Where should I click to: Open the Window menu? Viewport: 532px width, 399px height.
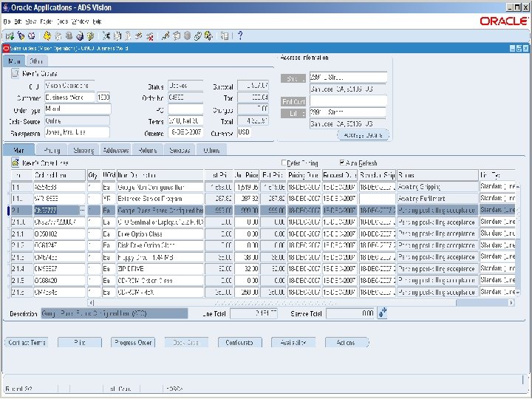pyautogui.click(x=81, y=21)
